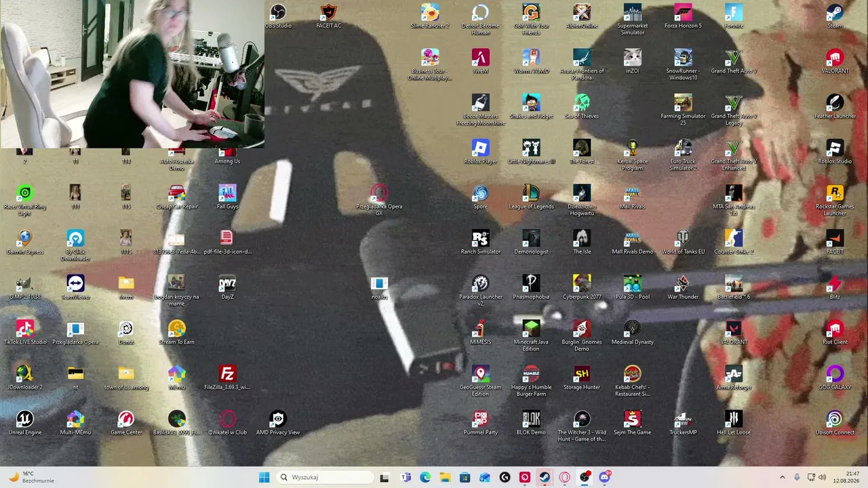The image size is (868, 488).
Task: Select Farming Simulator 25 shortcut
Action: click(683, 110)
